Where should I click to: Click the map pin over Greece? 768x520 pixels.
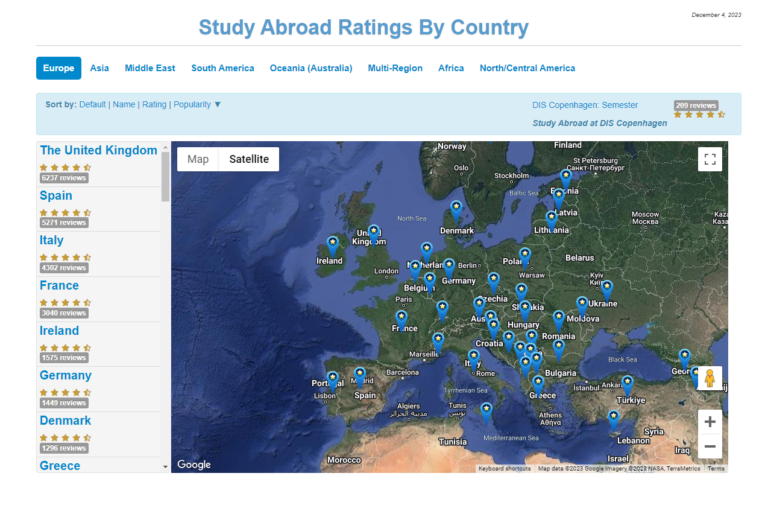click(538, 385)
